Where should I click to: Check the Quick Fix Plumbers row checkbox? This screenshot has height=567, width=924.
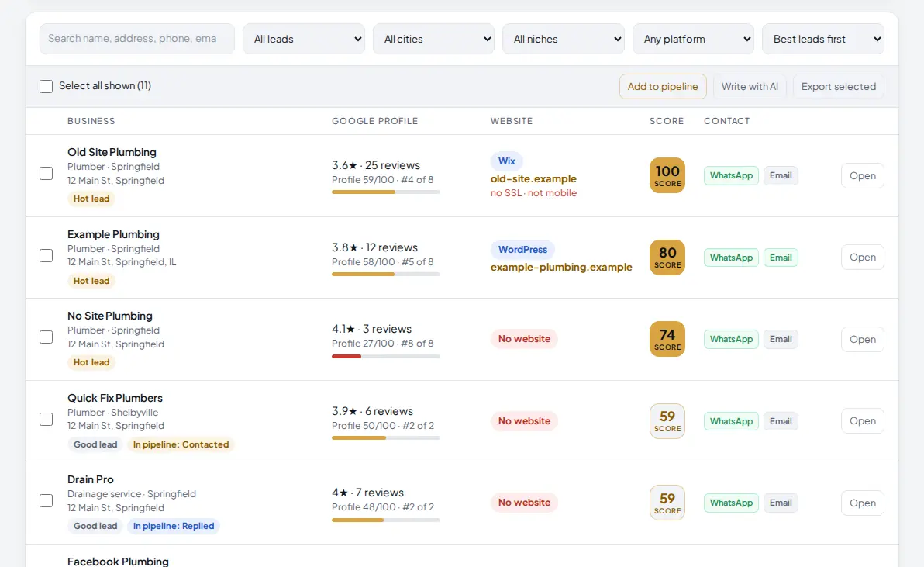46,419
